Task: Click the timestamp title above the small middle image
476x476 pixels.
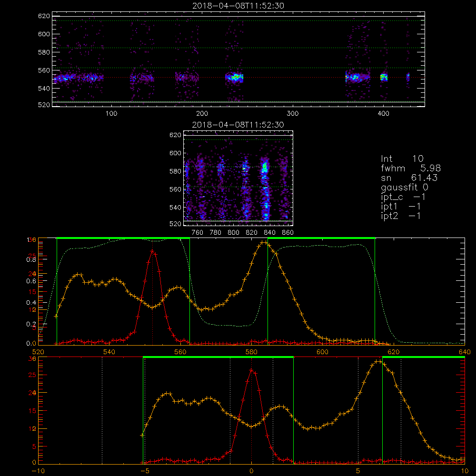Action: [238, 125]
